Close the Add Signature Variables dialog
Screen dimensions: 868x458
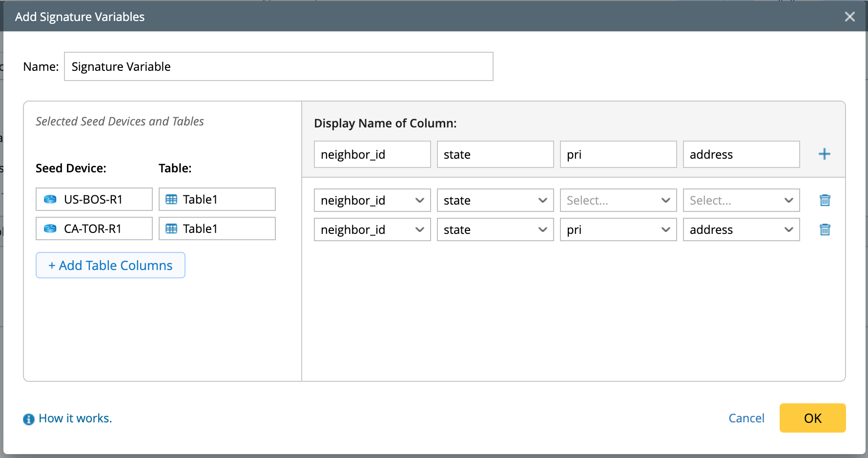849,17
